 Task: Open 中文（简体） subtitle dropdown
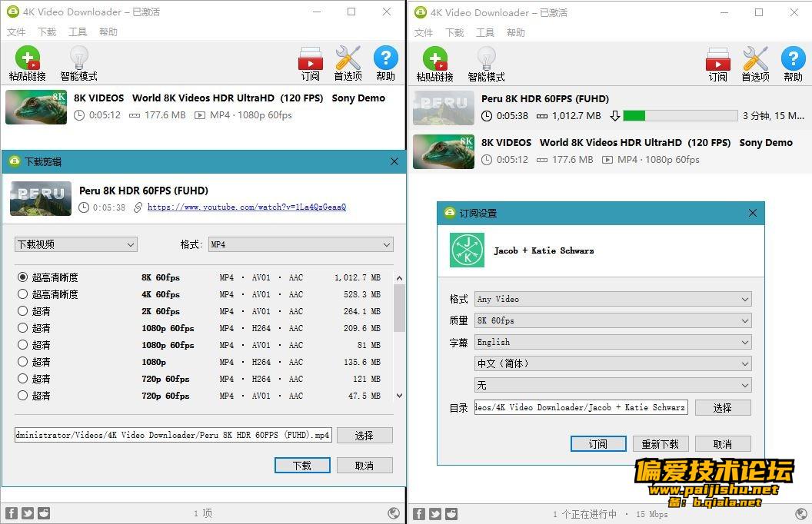click(613, 363)
